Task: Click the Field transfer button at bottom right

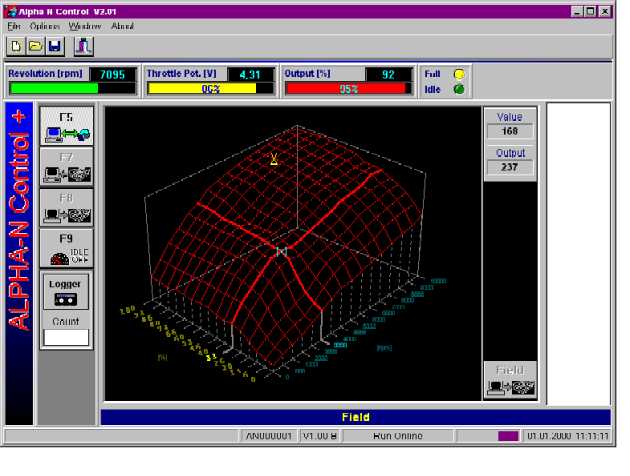Action: point(510,382)
